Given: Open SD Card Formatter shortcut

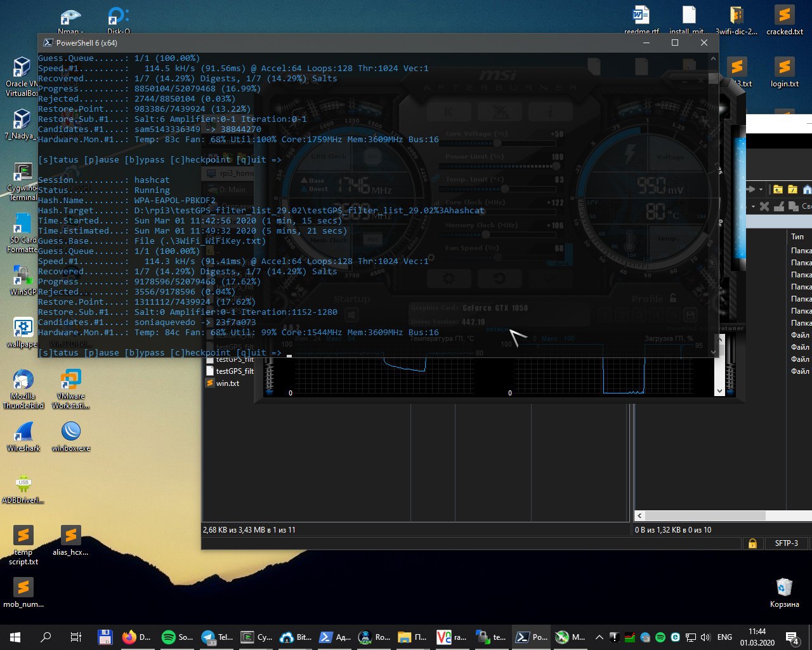Looking at the screenshot, I should [22, 233].
